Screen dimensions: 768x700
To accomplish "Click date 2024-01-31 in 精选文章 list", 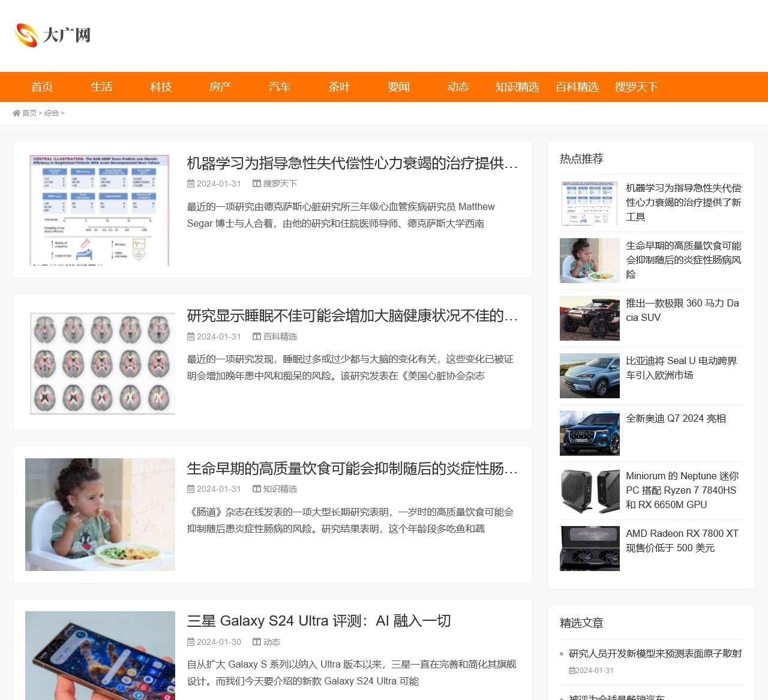I will (x=595, y=671).
